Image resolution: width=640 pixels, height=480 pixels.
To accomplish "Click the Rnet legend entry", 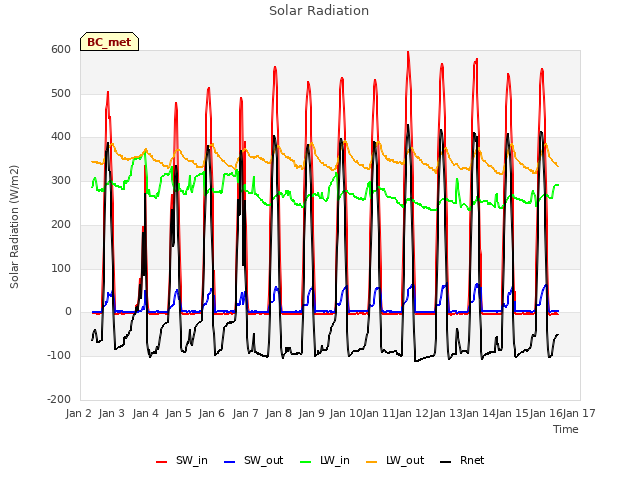I will coord(462,460).
